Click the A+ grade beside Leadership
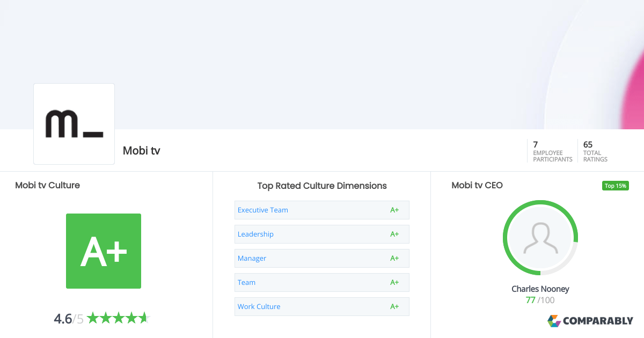 (x=394, y=234)
